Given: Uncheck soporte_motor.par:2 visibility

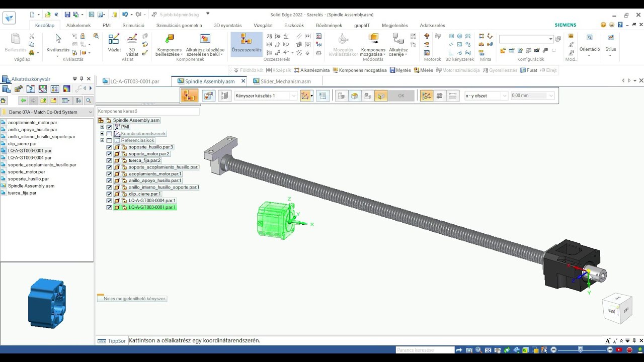Looking at the screenshot, I should click(x=109, y=154).
